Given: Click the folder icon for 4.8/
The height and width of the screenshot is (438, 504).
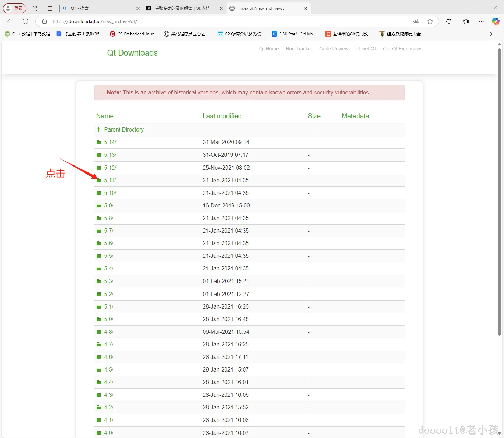Looking at the screenshot, I should [99, 332].
